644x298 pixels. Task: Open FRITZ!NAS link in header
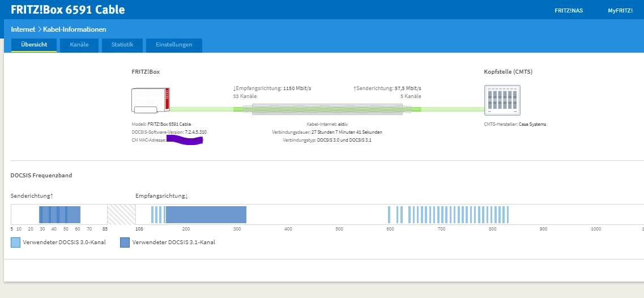pyautogui.click(x=569, y=11)
